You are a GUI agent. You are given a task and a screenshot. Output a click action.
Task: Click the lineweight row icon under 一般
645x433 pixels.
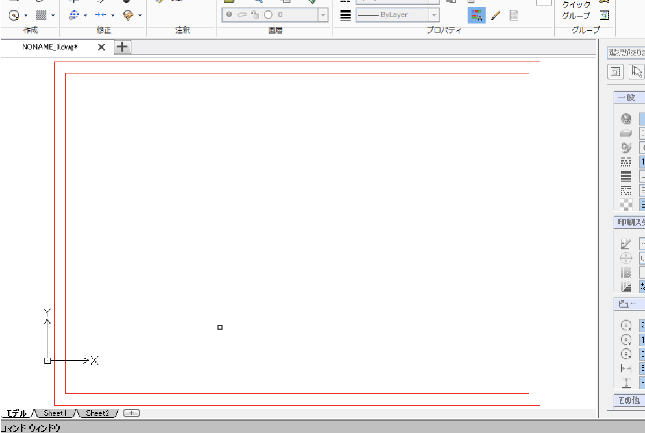626,176
